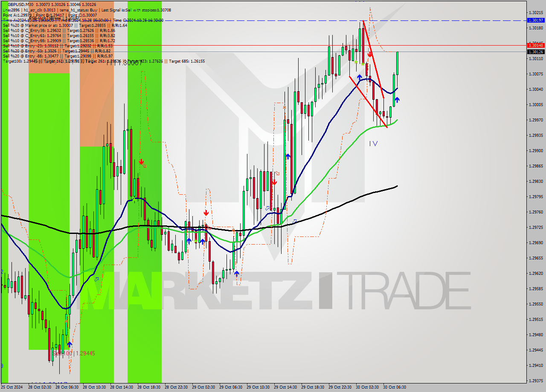Viewport: 546px width, 392px height.
Task: Click the 1.29690 price axis label
Action: tap(536, 242)
